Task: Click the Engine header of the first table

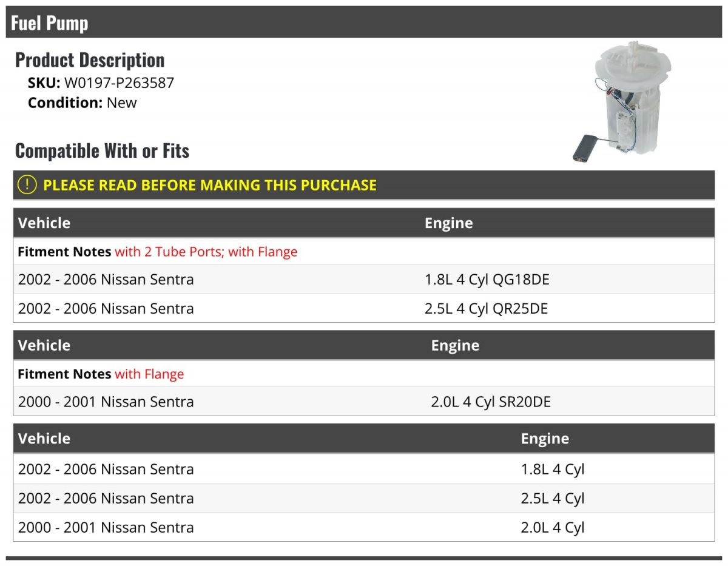Action: 449,223
